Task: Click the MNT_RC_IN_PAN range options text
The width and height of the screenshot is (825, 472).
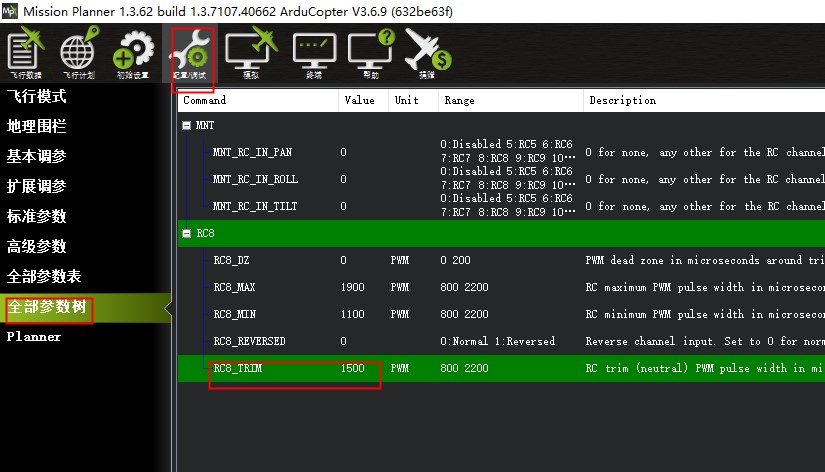Action: [x=508, y=151]
